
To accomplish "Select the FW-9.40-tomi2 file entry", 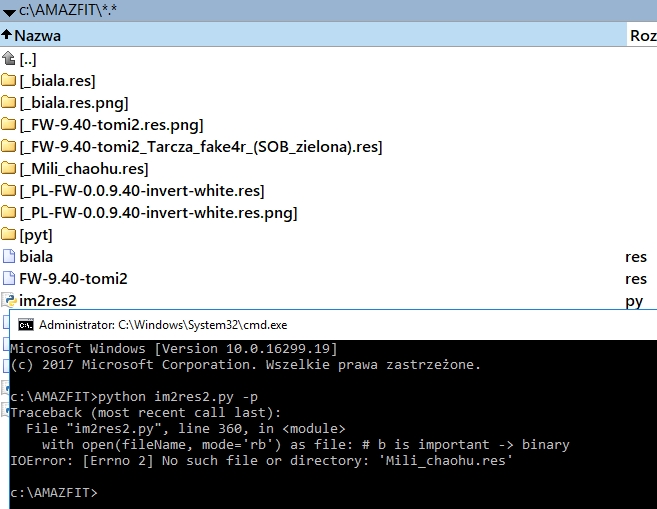I will click(73, 279).
